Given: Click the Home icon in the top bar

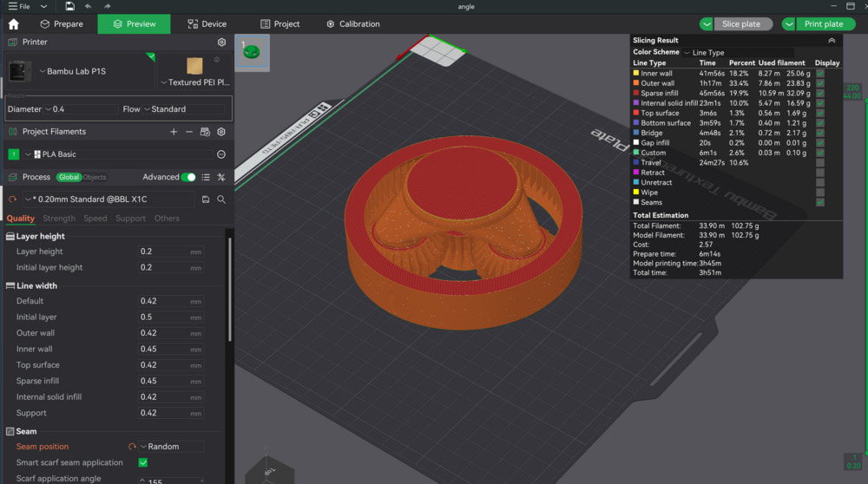Looking at the screenshot, I should [13, 24].
